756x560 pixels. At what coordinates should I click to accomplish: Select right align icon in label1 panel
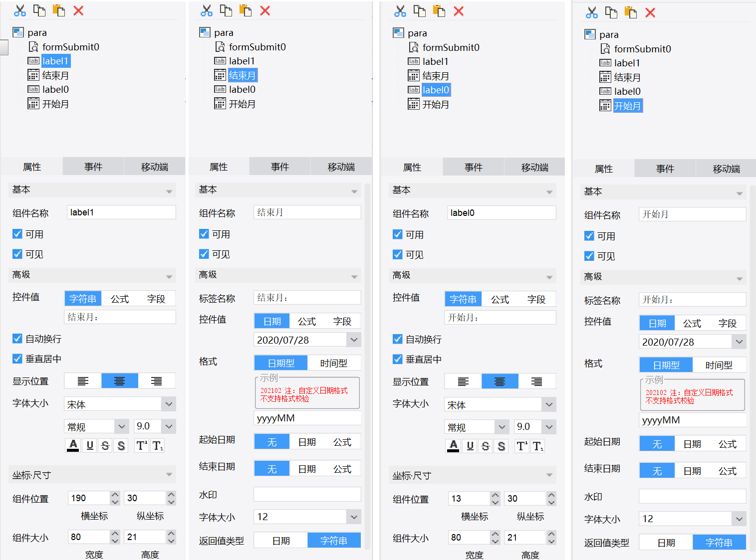coord(157,381)
